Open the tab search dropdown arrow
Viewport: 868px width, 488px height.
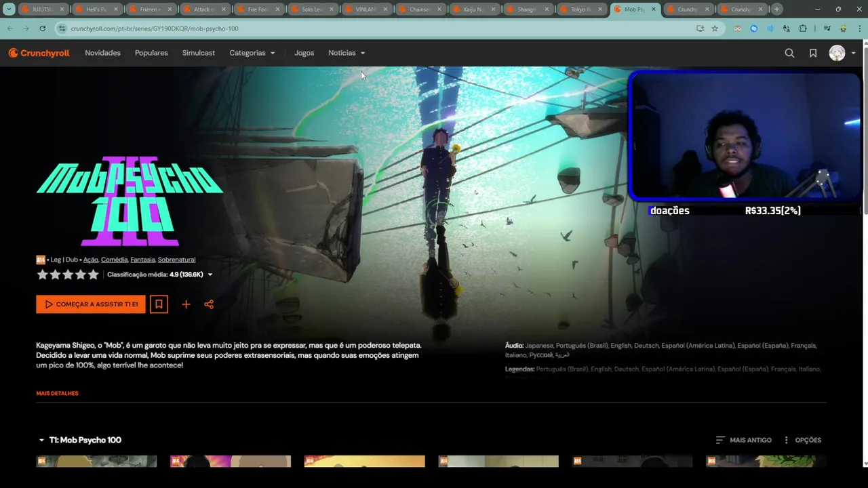click(9, 9)
